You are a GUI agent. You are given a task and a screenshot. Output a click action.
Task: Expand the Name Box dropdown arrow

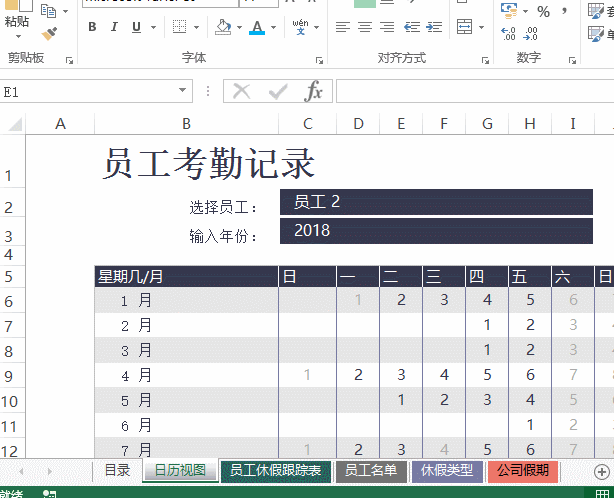183,92
